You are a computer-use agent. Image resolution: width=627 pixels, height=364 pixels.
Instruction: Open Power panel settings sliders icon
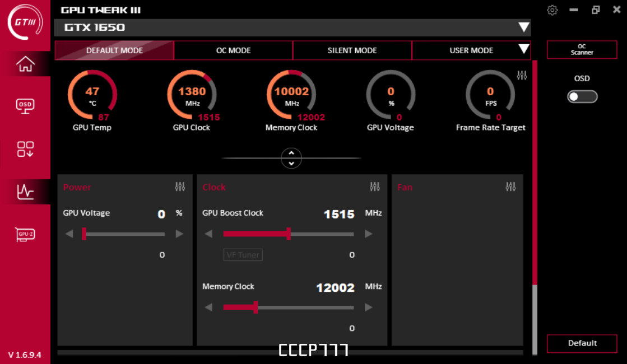pyautogui.click(x=180, y=186)
